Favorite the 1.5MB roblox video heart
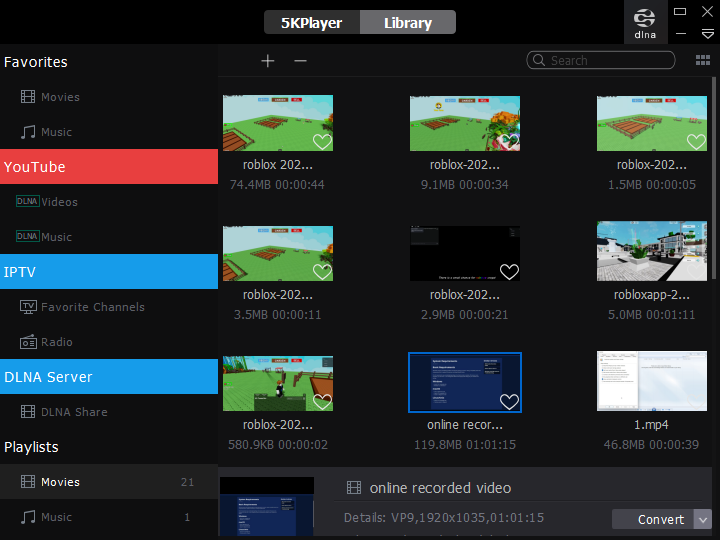The height and width of the screenshot is (540, 720). click(x=696, y=142)
